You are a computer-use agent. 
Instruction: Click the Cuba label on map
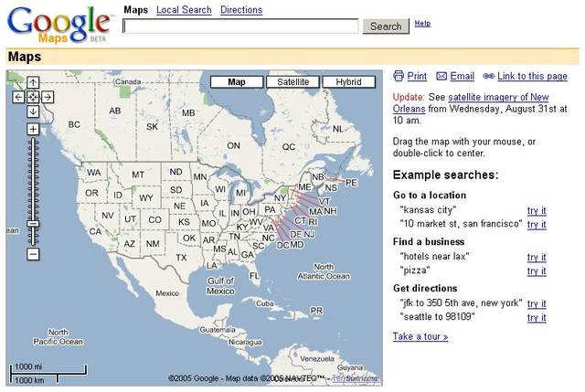[264, 303]
